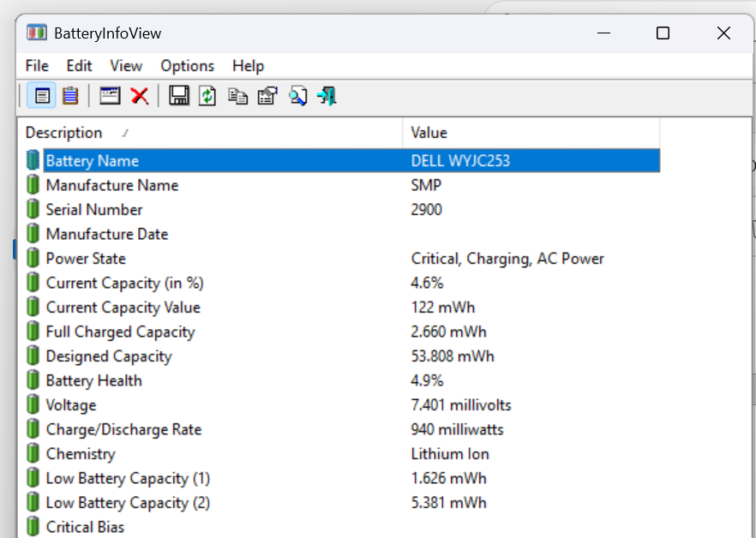Viewport: 756px width, 538px height.
Task: Select the 'Manufacture Date' row label
Action: (107, 234)
